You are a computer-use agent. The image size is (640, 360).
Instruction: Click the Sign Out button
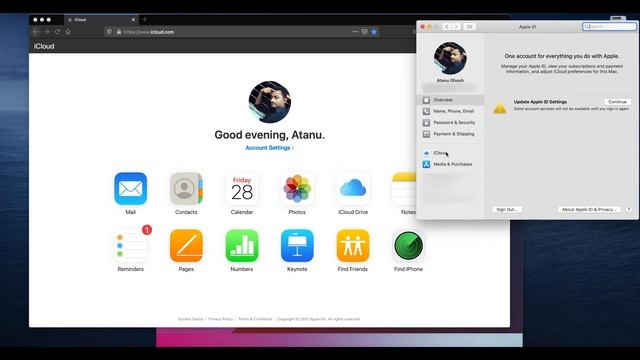pos(507,209)
